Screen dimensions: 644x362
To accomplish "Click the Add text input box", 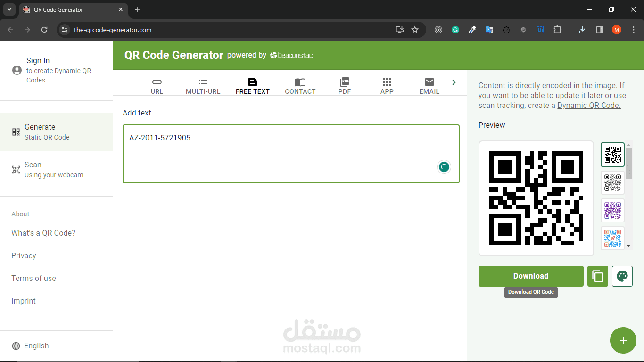I will [291, 154].
